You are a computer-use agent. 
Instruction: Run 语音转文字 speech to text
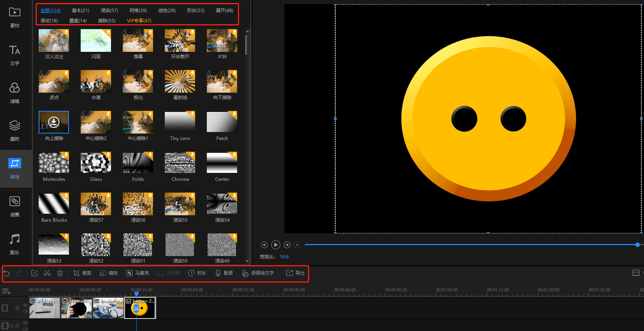coord(258,273)
